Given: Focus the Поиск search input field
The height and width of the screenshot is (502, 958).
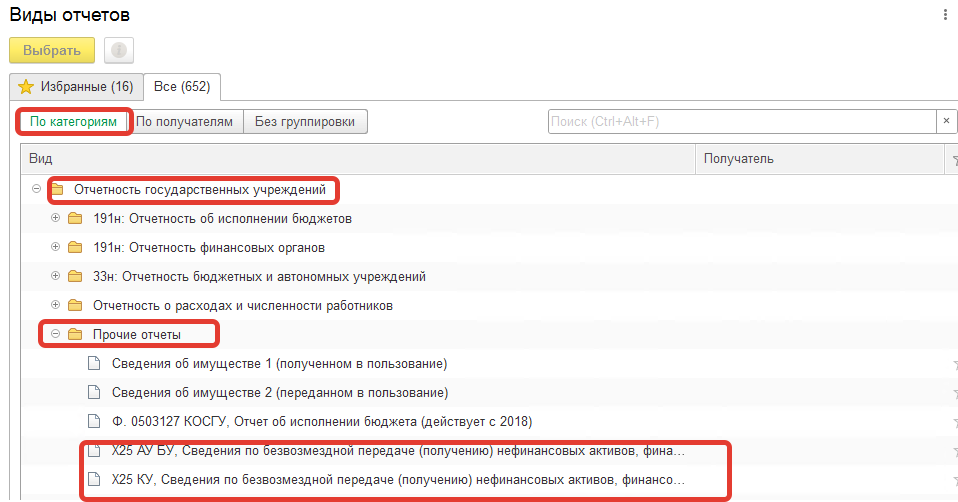Looking at the screenshot, I should [740, 121].
